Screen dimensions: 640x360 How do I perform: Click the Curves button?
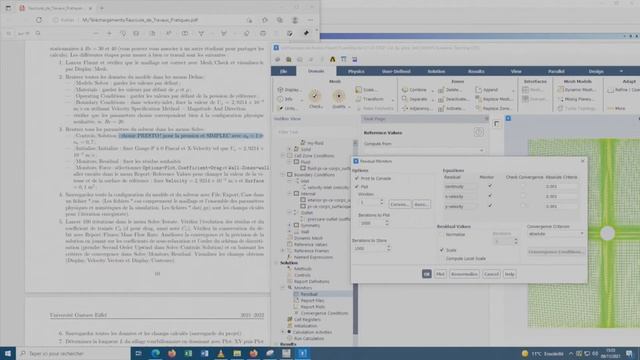tap(399, 204)
